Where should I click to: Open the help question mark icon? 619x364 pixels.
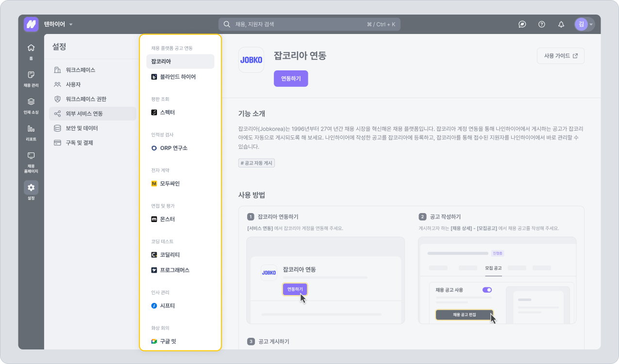tap(542, 24)
